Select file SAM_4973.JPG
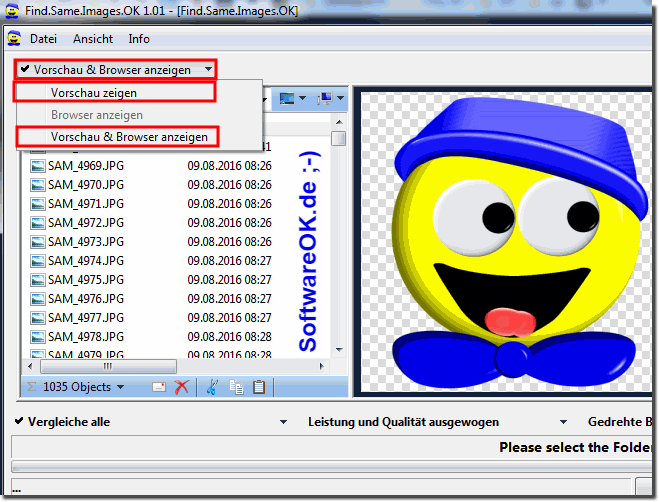659x502 pixels. [x=86, y=242]
